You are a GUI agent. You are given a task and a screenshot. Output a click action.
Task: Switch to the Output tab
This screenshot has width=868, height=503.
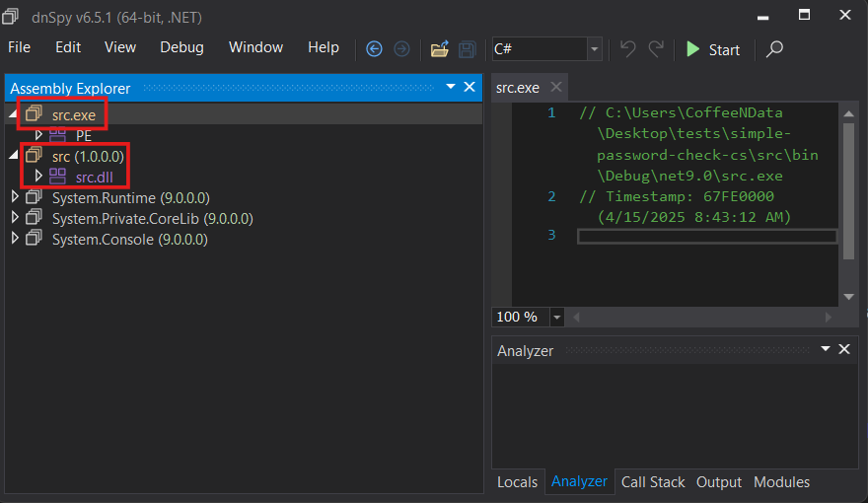pos(718,482)
